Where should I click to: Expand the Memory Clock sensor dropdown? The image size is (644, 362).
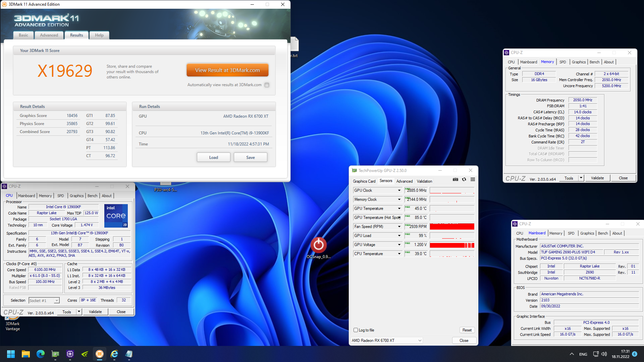(x=399, y=199)
